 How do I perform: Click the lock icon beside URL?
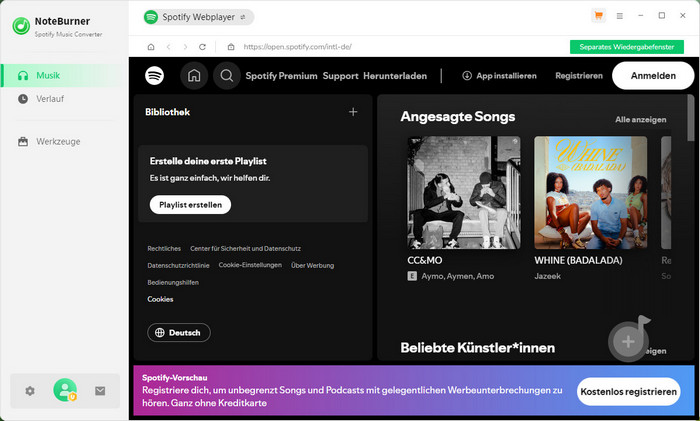coord(231,47)
